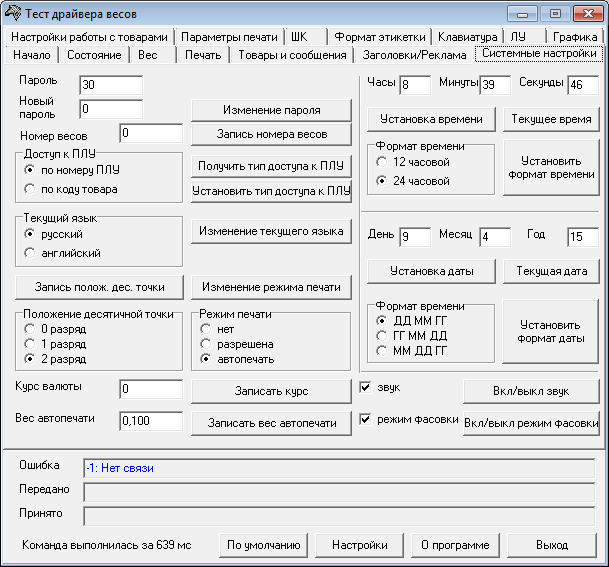Focus the Пароль input field
This screenshot has height=567, width=609.
coord(111,85)
